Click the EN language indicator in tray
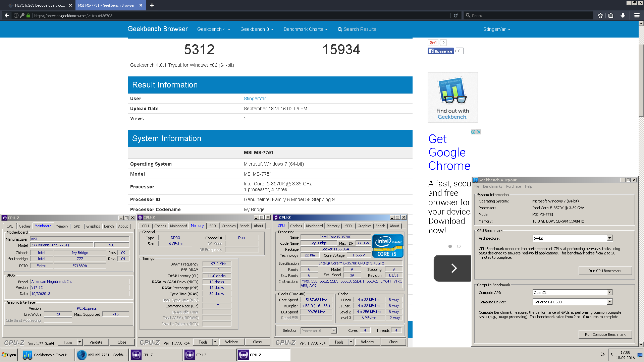Image resolution: width=644 pixels, height=362 pixels. (603, 354)
